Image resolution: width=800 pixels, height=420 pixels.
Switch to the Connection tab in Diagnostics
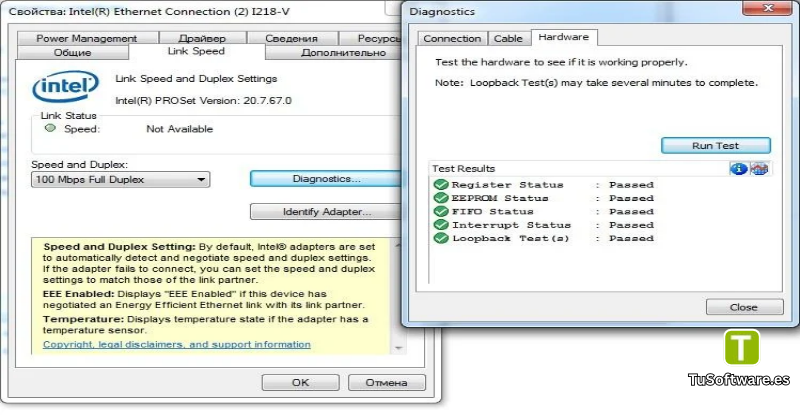tap(452, 38)
